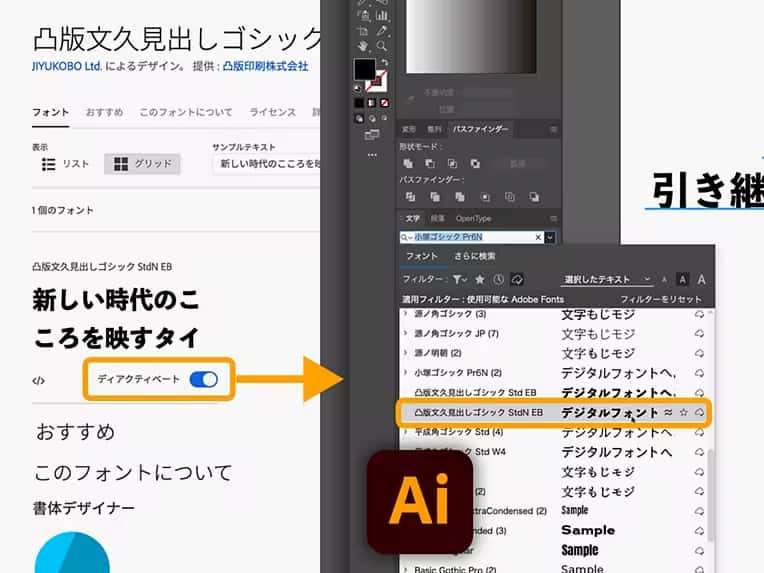Switch to the さらに検索 tab

474,256
